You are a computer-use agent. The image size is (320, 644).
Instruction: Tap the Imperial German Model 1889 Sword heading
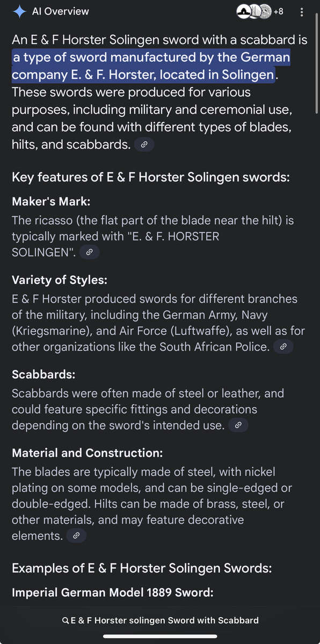(x=113, y=592)
